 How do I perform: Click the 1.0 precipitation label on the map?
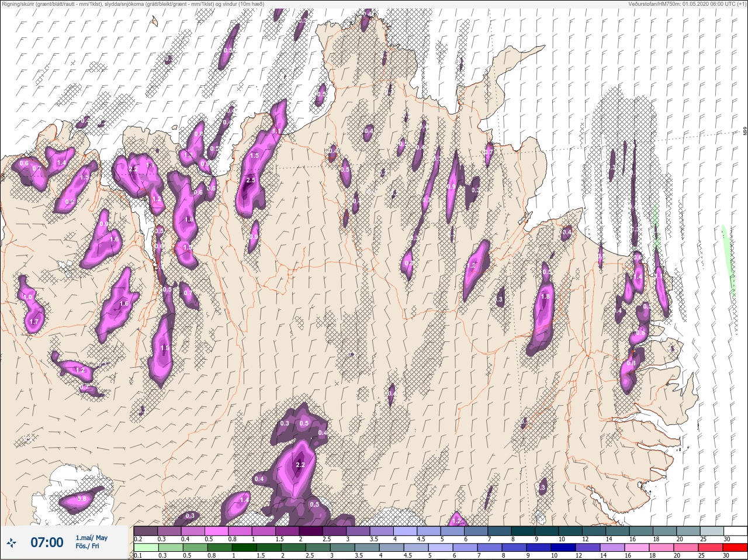tap(27, 298)
